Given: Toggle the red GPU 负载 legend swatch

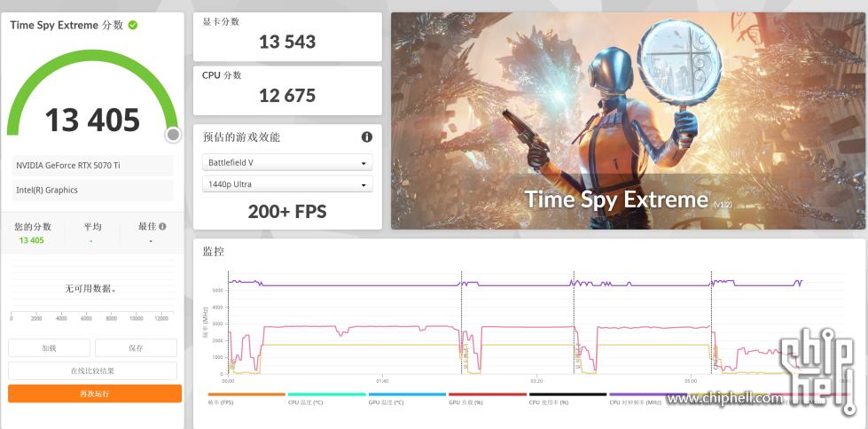Looking at the screenshot, I should pos(487,394).
